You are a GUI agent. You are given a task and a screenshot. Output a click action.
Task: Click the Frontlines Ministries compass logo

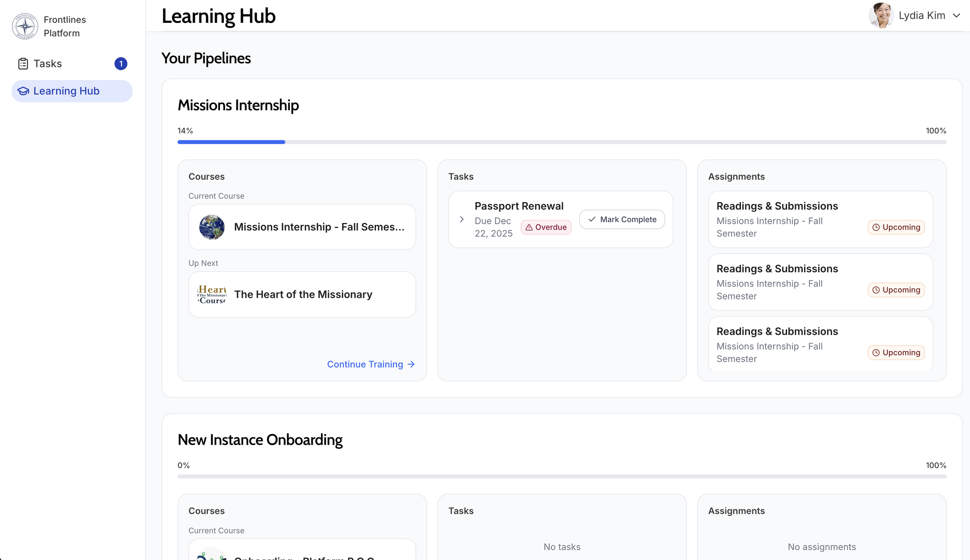pos(25,26)
